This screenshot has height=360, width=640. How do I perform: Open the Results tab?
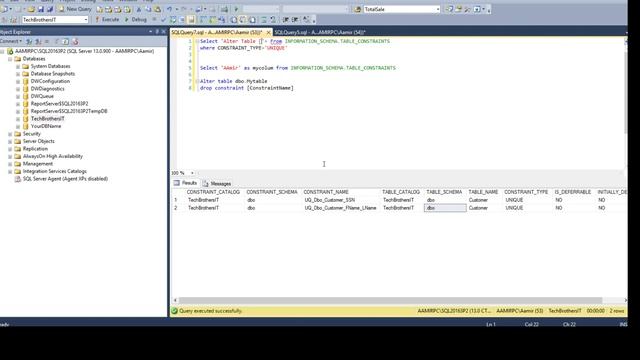(186, 183)
